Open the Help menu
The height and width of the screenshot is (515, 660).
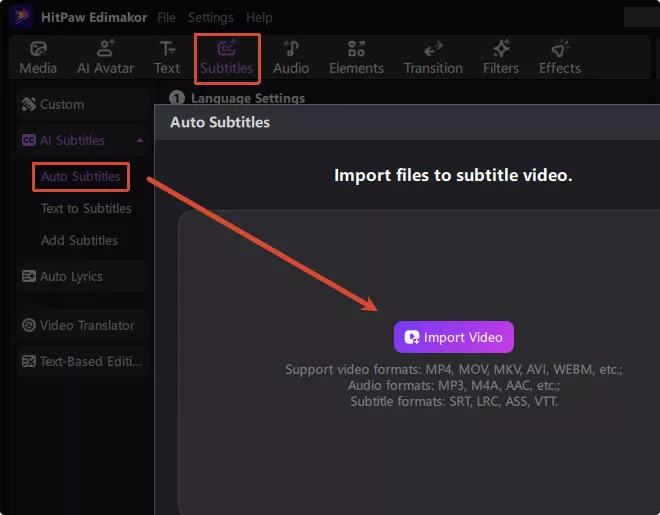[x=259, y=17]
